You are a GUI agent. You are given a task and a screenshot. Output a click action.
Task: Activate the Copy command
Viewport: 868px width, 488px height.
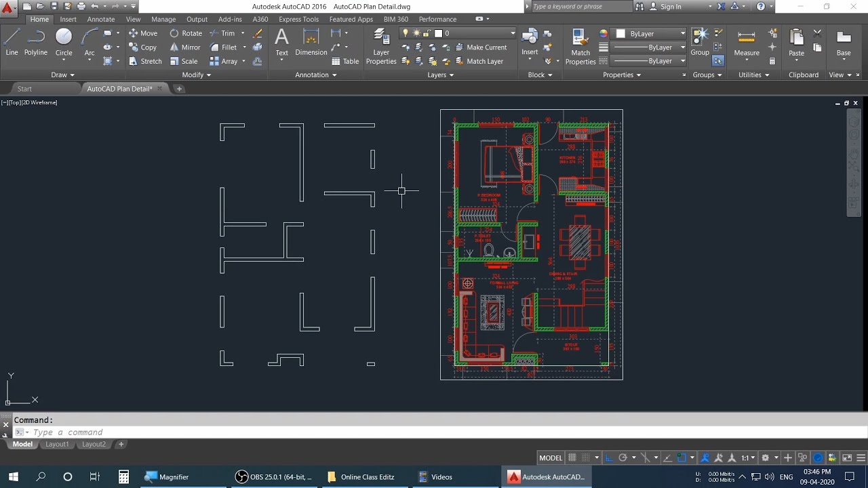pyautogui.click(x=142, y=47)
